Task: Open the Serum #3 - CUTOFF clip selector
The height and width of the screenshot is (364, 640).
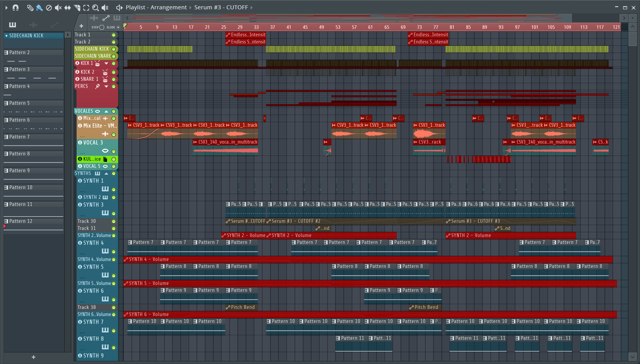Action: pos(221,8)
